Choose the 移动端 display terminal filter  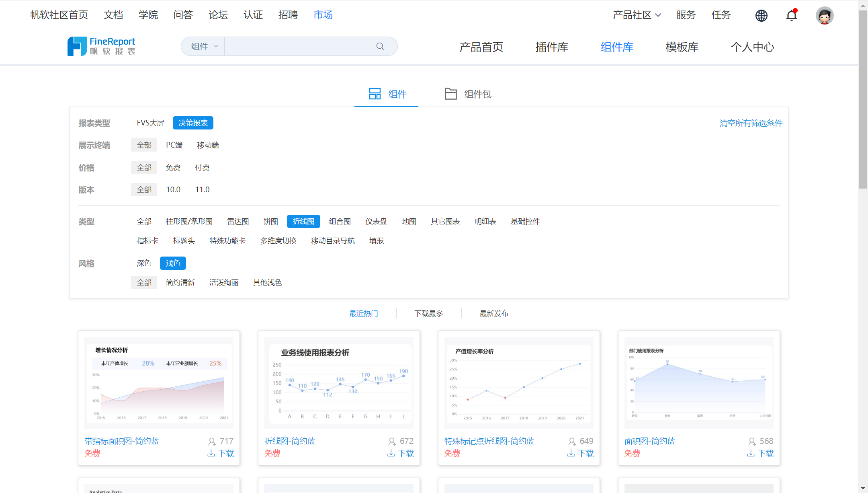tap(208, 145)
